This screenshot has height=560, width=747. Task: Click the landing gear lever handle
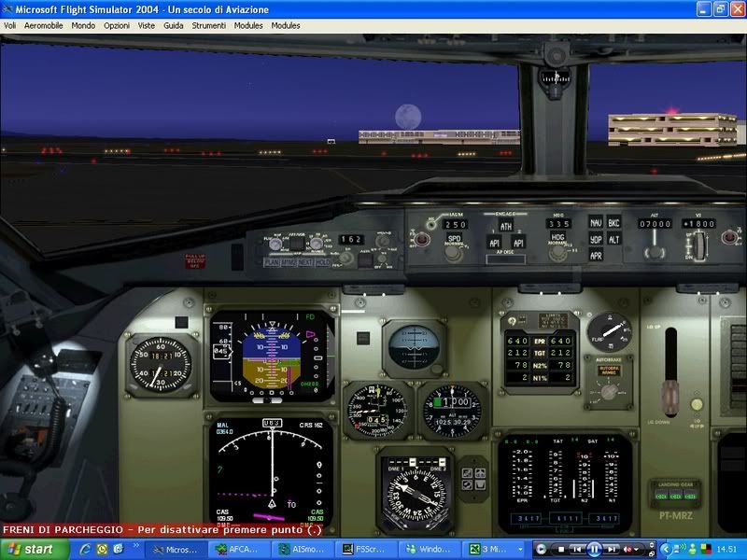[670, 398]
